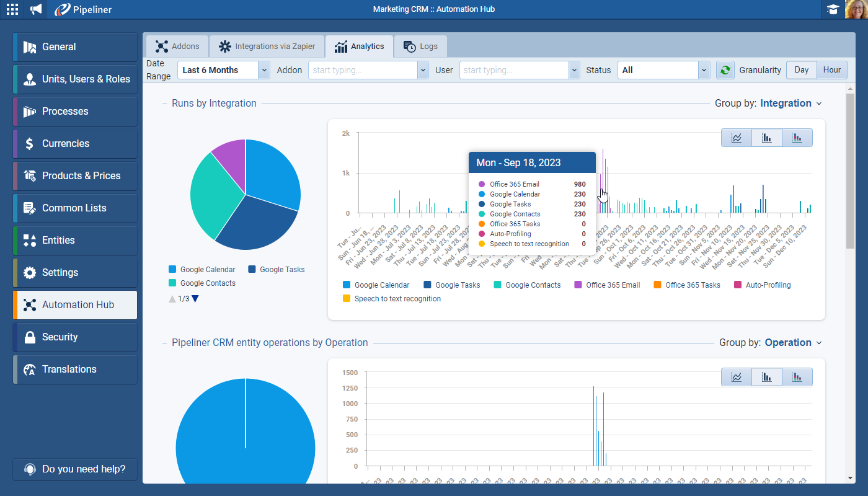The width and height of the screenshot is (868, 496).
Task: Click the user profile avatar
Action: coord(856,9)
